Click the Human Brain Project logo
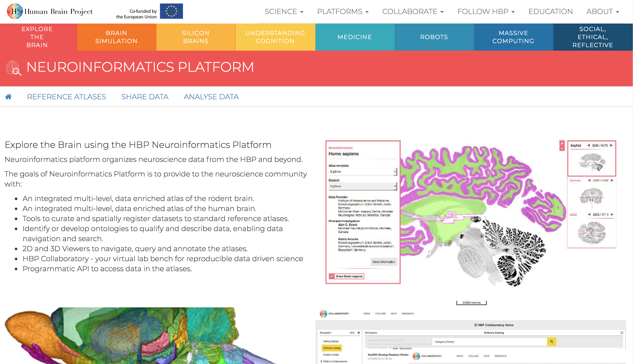This screenshot has width=633, height=364. 50,12
